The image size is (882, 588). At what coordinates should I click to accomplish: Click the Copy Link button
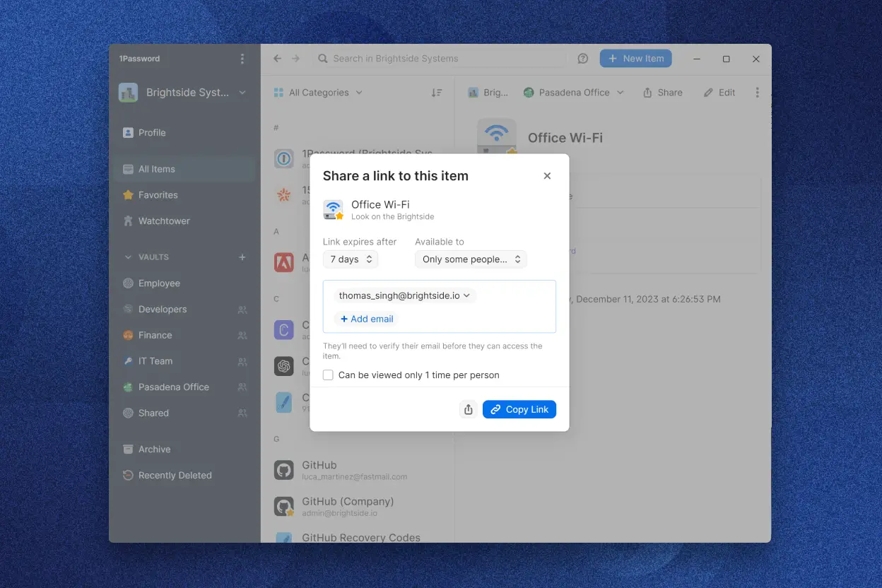pos(519,409)
